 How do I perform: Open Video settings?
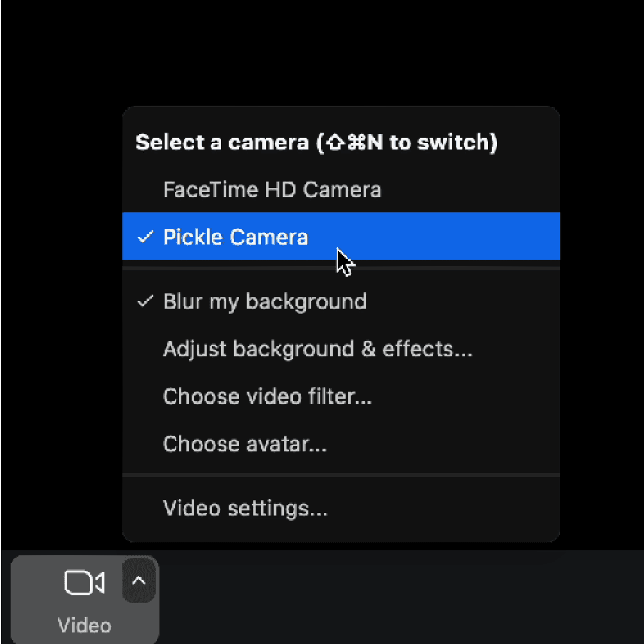(341, 508)
